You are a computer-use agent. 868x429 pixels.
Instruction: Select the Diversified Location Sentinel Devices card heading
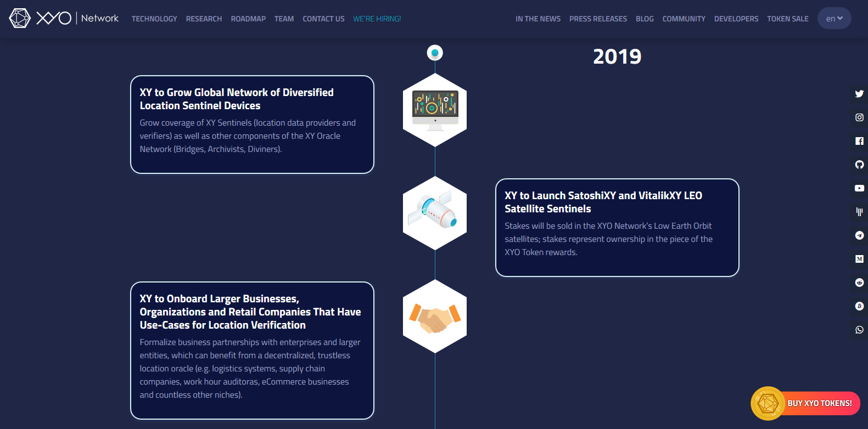237,99
